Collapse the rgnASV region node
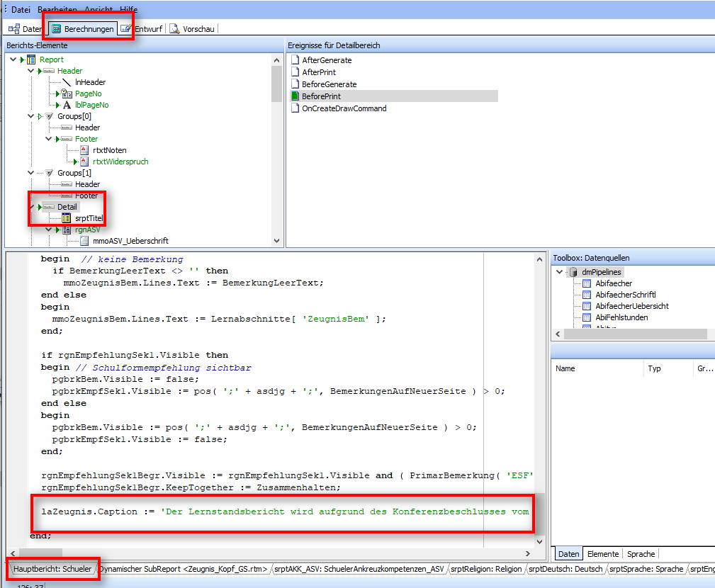Screen dimensions: 715x588 pos(48,230)
